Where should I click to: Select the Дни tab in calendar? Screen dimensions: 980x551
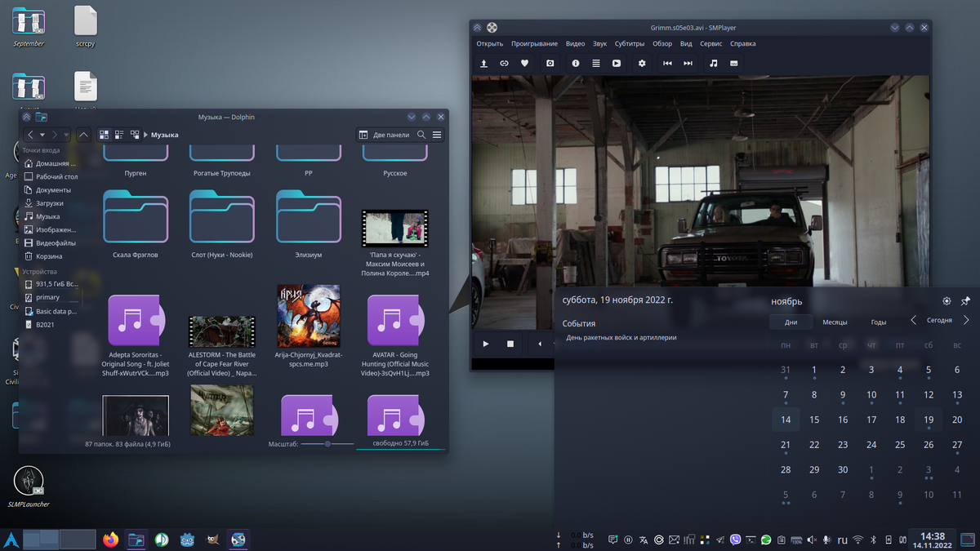(x=791, y=322)
